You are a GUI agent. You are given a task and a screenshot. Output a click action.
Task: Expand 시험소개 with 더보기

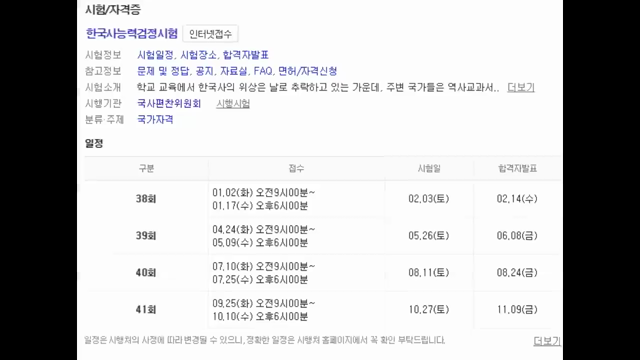tap(521, 87)
